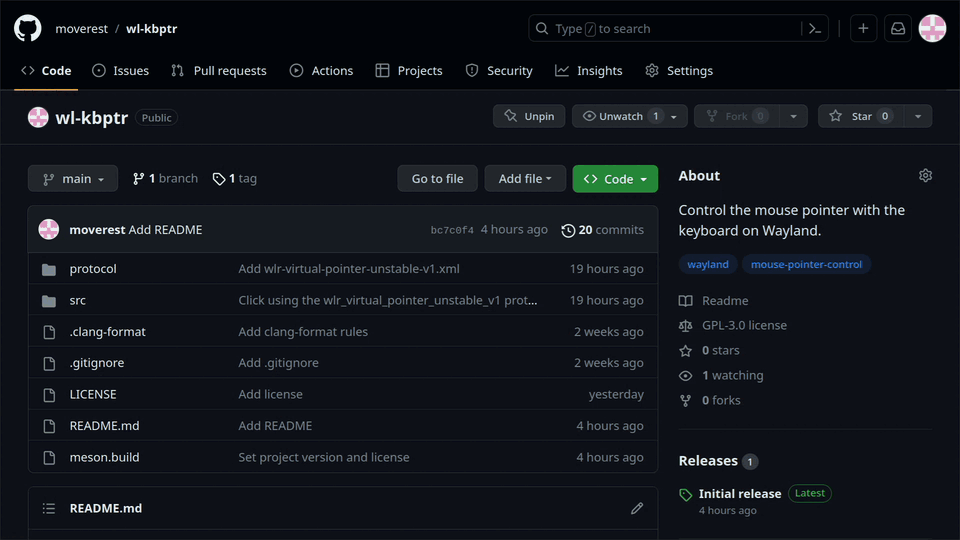Click the Go to file button

437,179
